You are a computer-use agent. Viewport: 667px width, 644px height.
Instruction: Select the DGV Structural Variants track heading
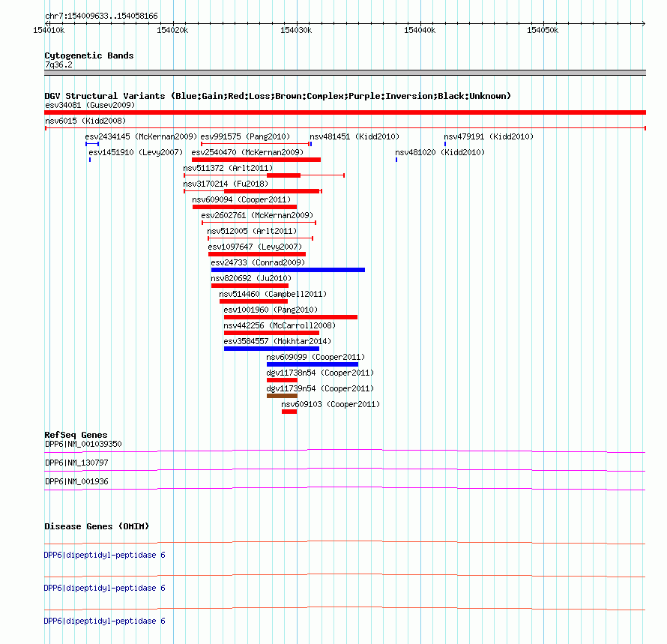[277, 96]
